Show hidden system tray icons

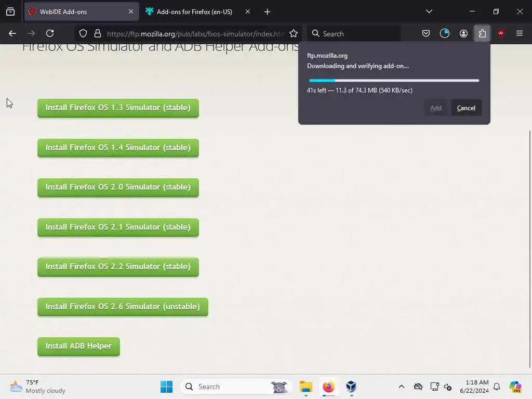pos(402,387)
